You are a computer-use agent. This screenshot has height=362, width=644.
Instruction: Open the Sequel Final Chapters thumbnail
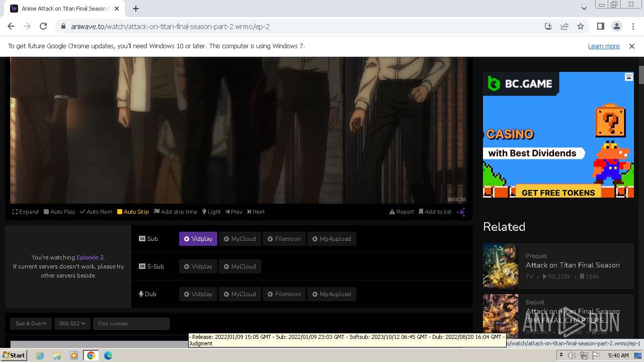pos(501,316)
